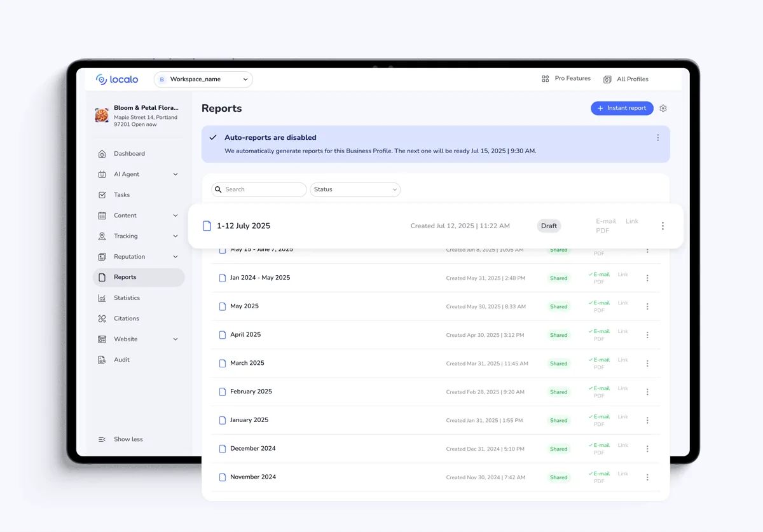Screen dimensions: 763x532
Task: Click the Bloom & Petal business thumbnail
Action: pyautogui.click(x=102, y=116)
